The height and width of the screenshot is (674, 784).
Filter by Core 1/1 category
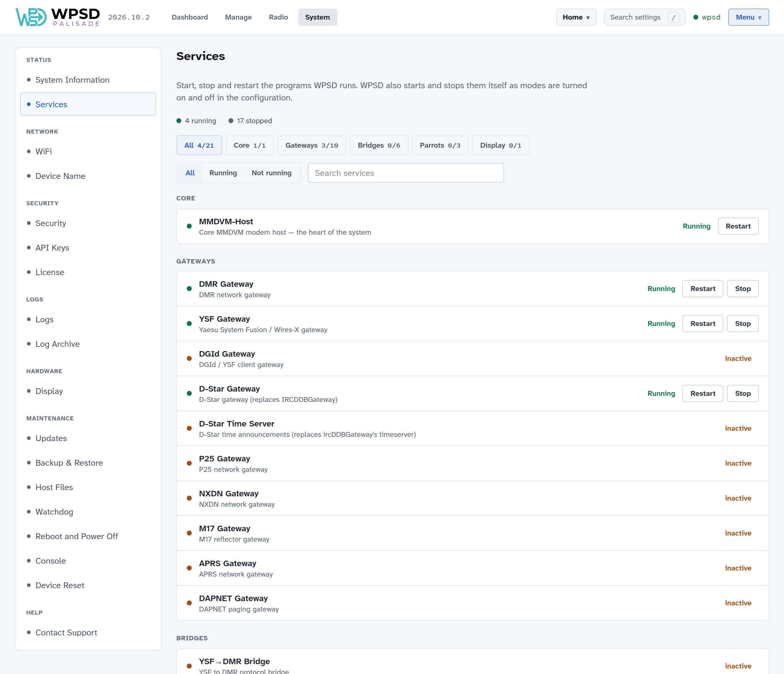tap(250, 145)
